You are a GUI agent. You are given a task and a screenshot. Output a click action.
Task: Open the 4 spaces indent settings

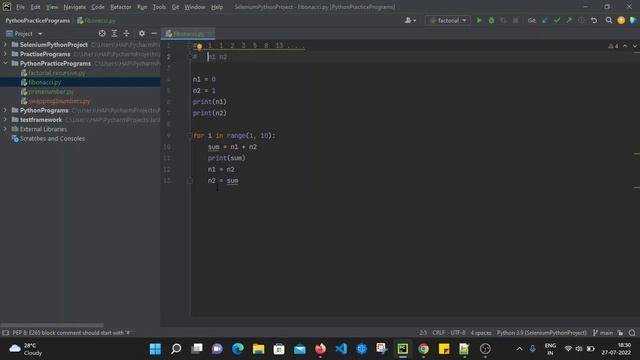pyautogui.click(x=481, y=333)
